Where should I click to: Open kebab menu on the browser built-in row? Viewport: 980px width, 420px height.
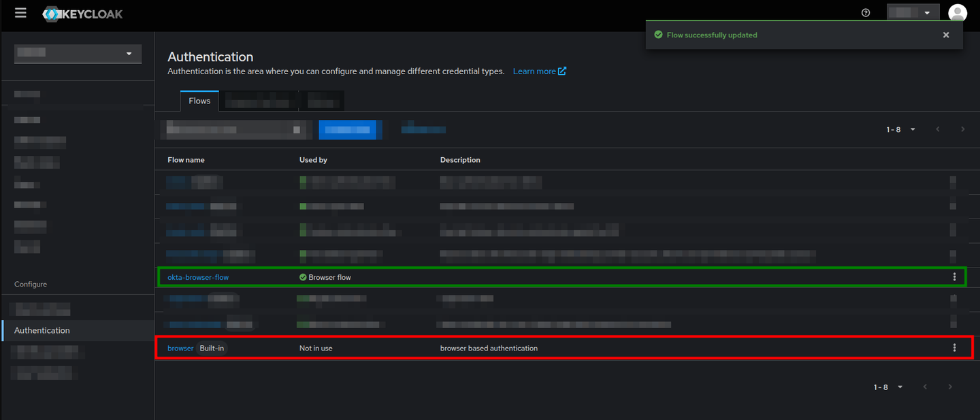tap(954, 347)
